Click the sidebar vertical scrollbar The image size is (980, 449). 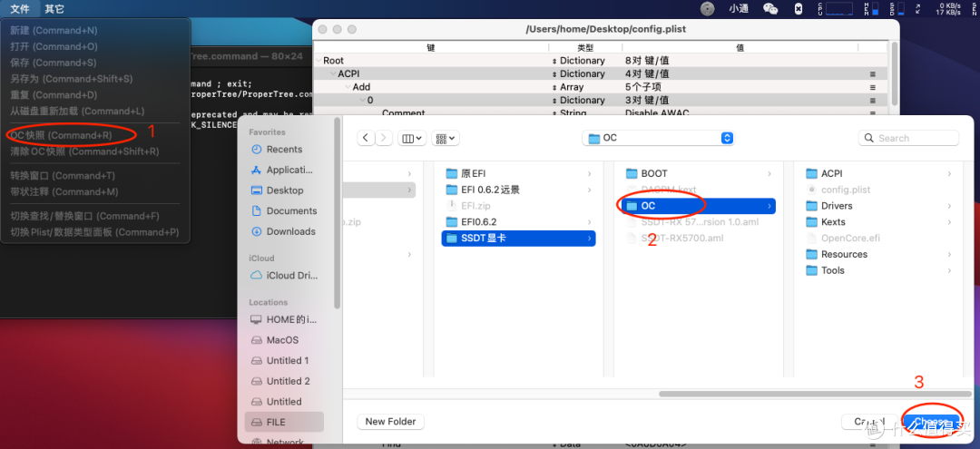(338, 212)
